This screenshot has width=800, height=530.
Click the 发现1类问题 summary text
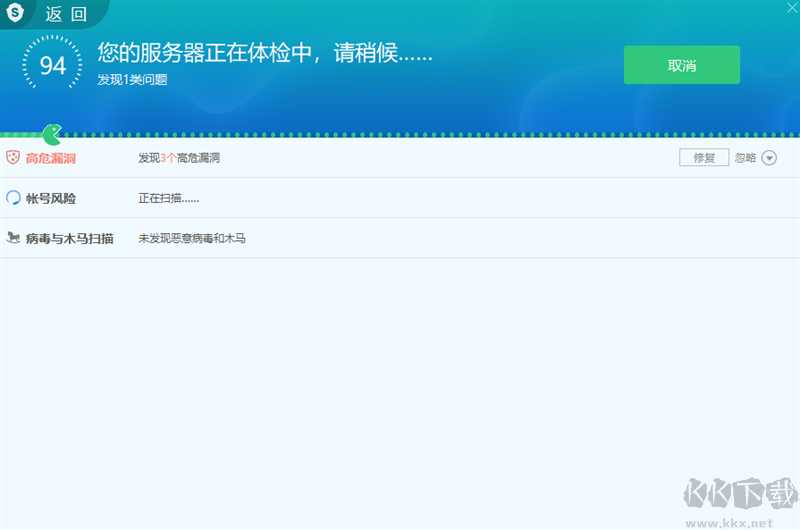(x=132, y=80)
